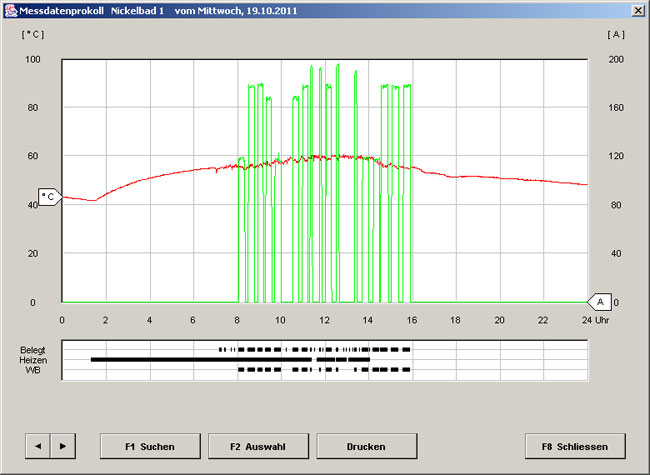Click the [A] unit label top right
Viewport: 650px width, 475px height.
tap(616, 34)
